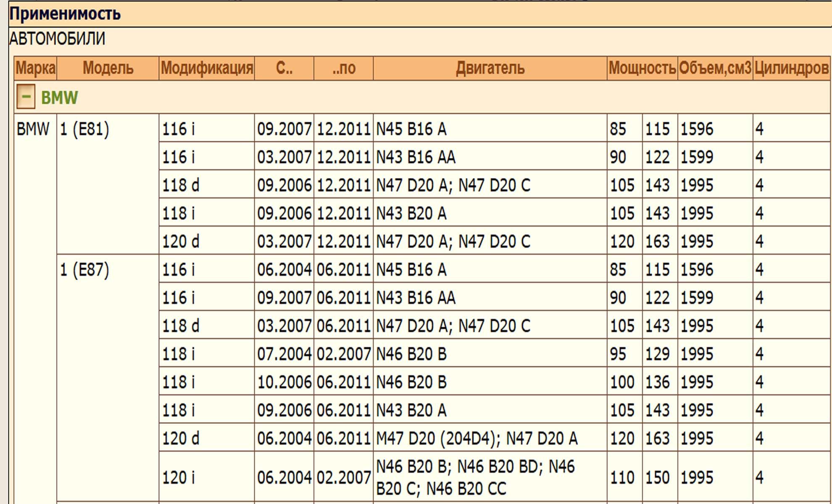Screen dimensions: 832x504
Task: Collapse the BMW group with minus icon
Action: 26,97
